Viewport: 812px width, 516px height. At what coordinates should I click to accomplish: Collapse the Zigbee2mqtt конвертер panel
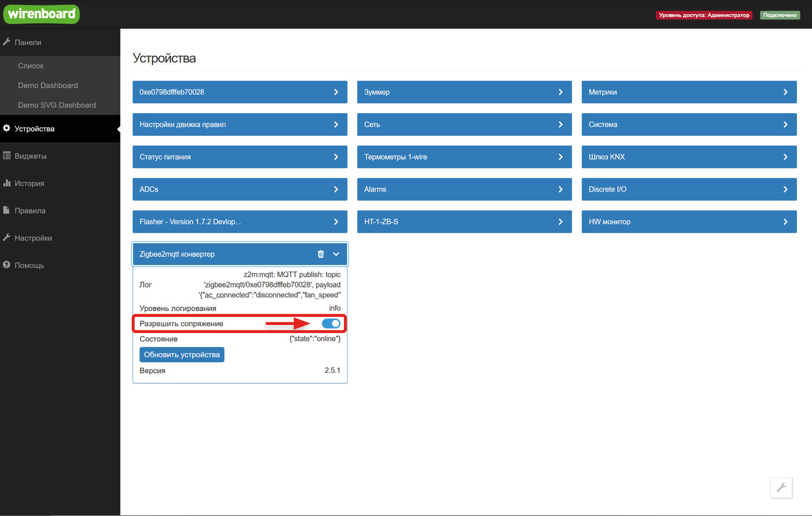[x=336, y=254]
